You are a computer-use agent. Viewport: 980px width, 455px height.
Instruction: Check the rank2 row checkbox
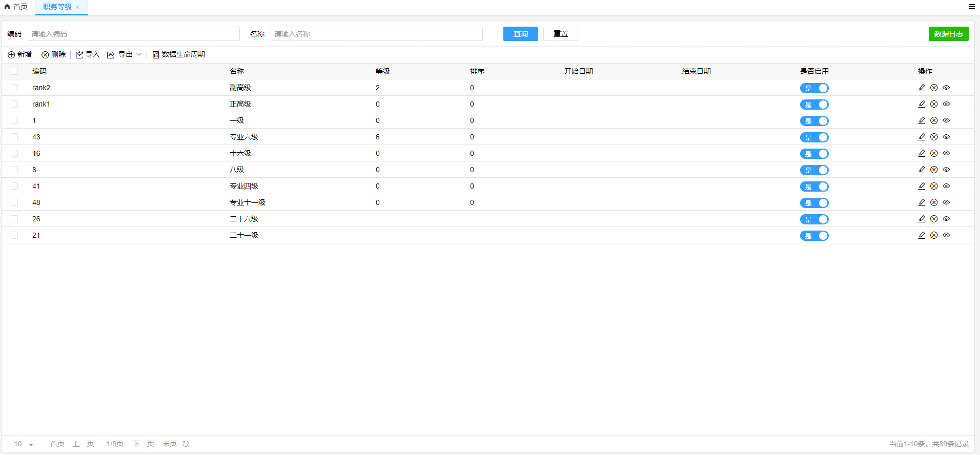pyautogui.click(x=14, y=88)
